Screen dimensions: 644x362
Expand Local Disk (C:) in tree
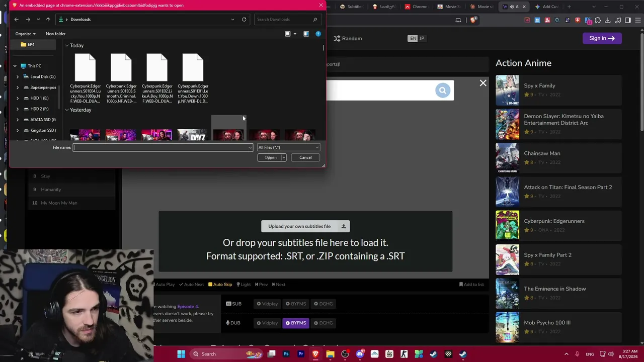point(18,77)
